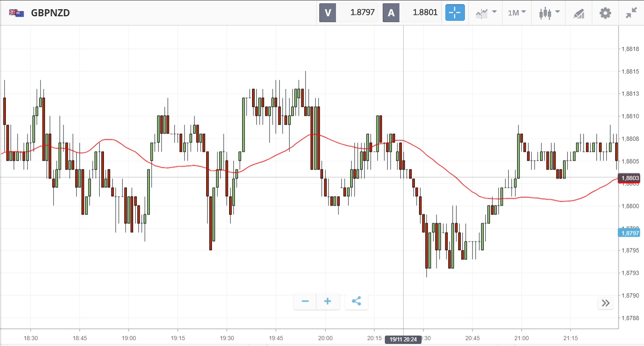
Task: Click the GBPNZD flag icon
Action: click(x=16, y=13)
